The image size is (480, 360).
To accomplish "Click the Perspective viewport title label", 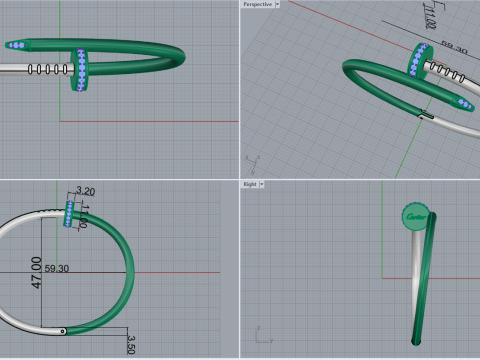I will [x=257, y=4].
